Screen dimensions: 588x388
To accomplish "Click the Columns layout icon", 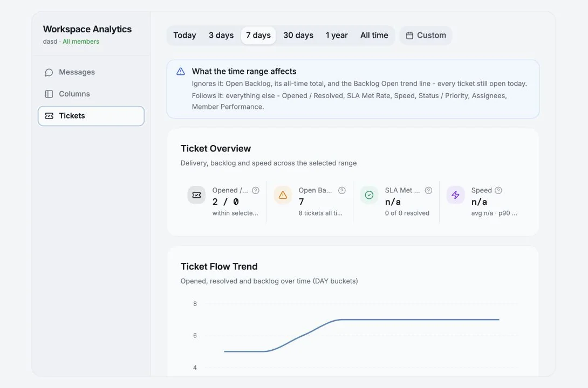I will point(49,94).
